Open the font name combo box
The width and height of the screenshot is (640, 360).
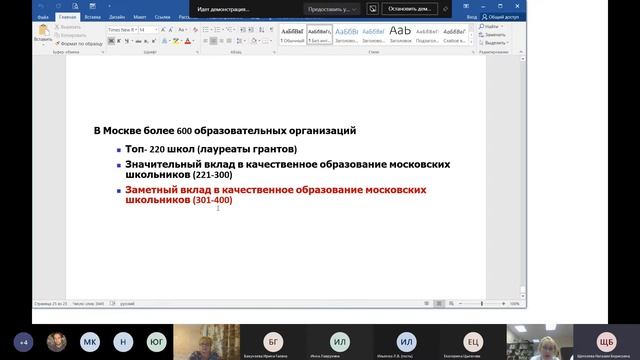click(122, 30)
